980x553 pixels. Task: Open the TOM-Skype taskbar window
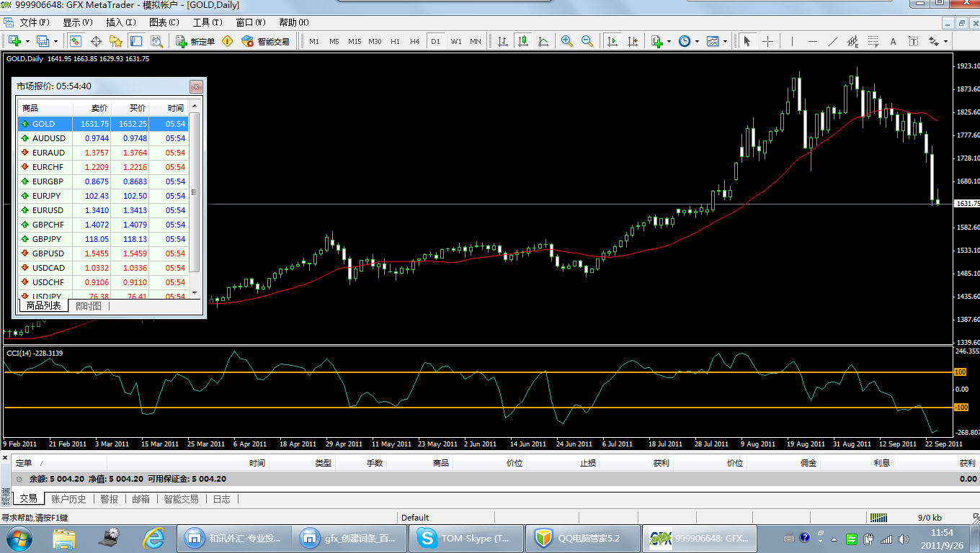[468, 538]
